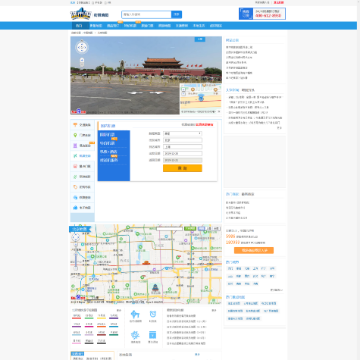The height and width of the screenshot is (360, 360).
Task: Select the orange trophy sidebar icon
Action: (75, 125)
